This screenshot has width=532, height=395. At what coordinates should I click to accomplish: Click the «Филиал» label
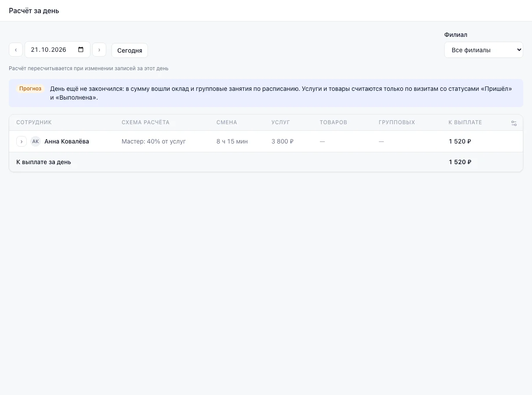(x=456, y=35)
